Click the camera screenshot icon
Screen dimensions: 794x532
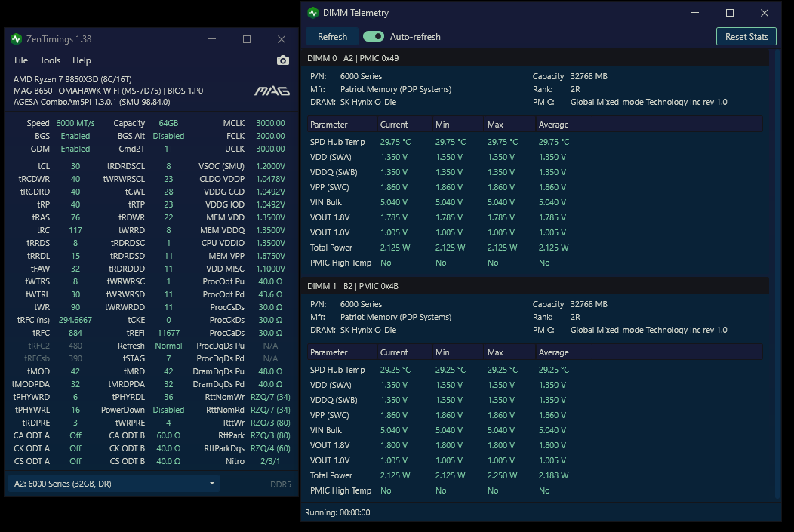pos(282,60)
